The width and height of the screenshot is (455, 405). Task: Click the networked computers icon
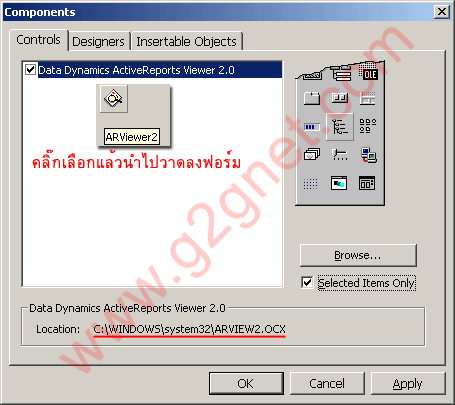[368, 155]
